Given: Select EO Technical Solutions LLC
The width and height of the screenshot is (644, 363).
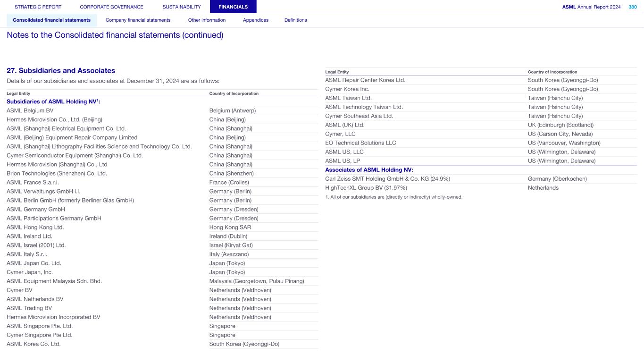Looking at the screenshot, I should pyautogui.click(x=361, y=143).
